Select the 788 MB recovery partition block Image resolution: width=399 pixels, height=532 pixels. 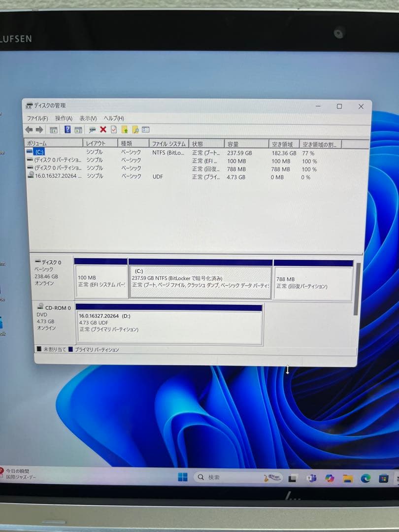click(x=313, y=283)
